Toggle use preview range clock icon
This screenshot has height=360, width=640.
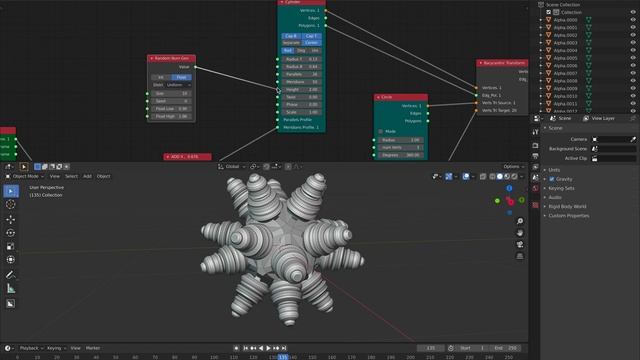click(451, 348)
